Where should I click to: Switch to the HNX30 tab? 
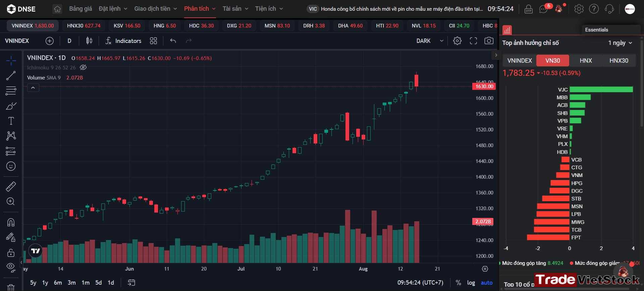(x=619, y=61)
